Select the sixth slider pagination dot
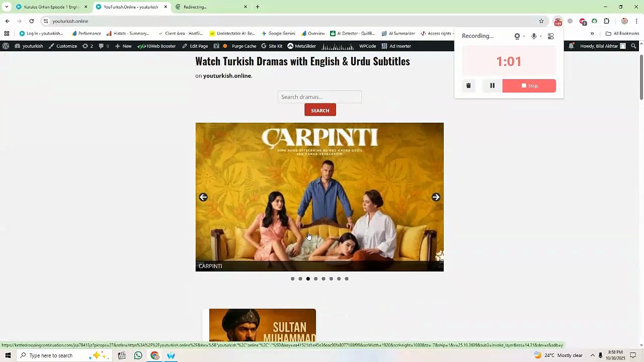The width and height of the screenshot is (644, 362). (331, 279)
